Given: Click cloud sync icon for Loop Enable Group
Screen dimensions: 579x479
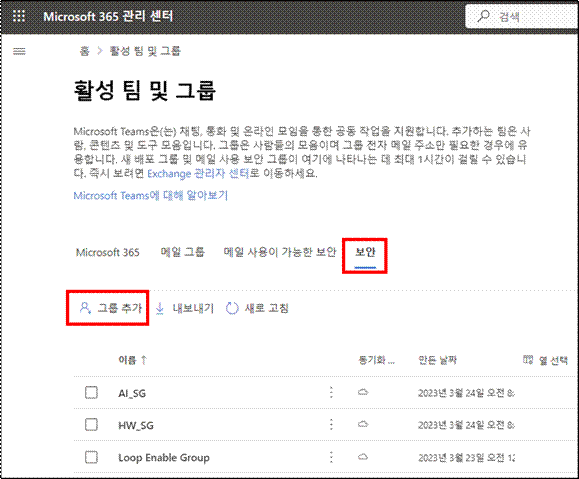Looking at the screenshot, I should [x=363, y=457].
